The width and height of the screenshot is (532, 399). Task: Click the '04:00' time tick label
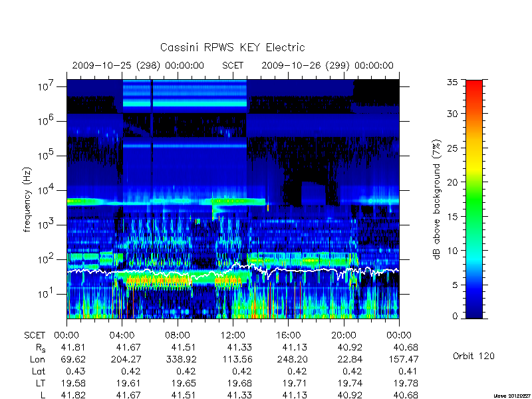click(122, 335)
